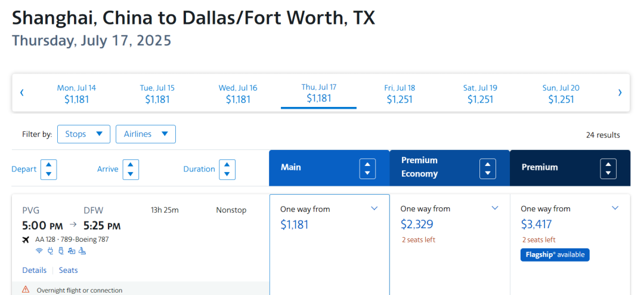
Task: Click the airplane icon beside AA 128
Action: [x=26, y=239]
